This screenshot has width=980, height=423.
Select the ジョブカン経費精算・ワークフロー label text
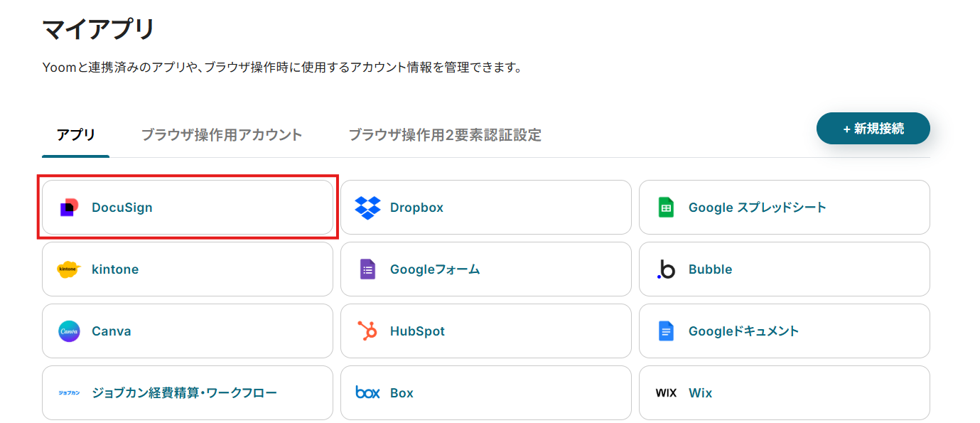pyautogui.click(x=184, y=393)
